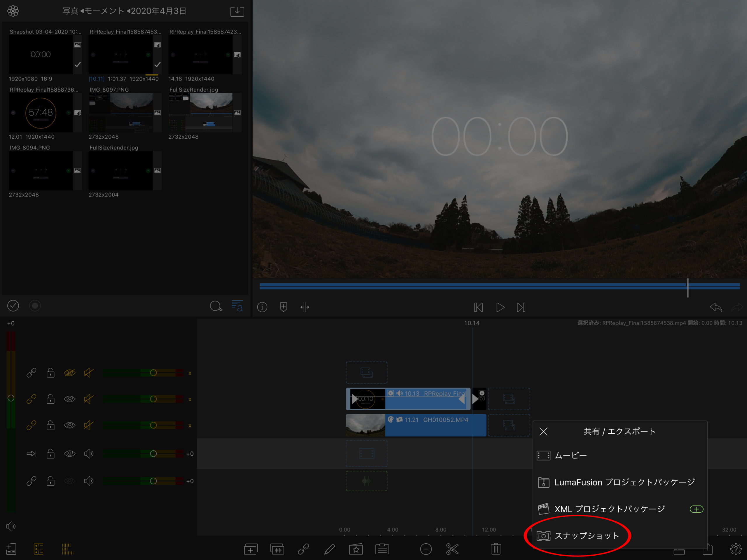This screenshot has height=560, width=747.
Task: Open the share export icon in toolbar
Action: [708, 549]
